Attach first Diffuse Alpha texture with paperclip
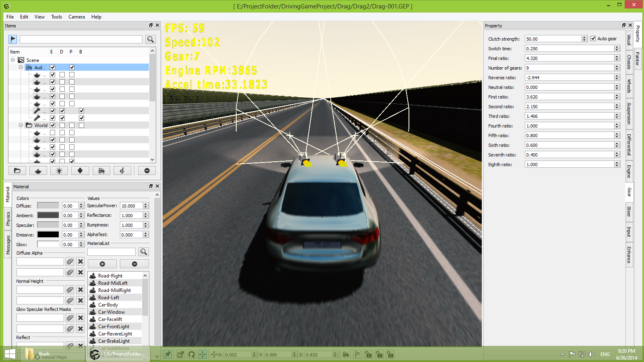Image resolution: width=644 pixels, height=362 pixels. click(70, 261)
